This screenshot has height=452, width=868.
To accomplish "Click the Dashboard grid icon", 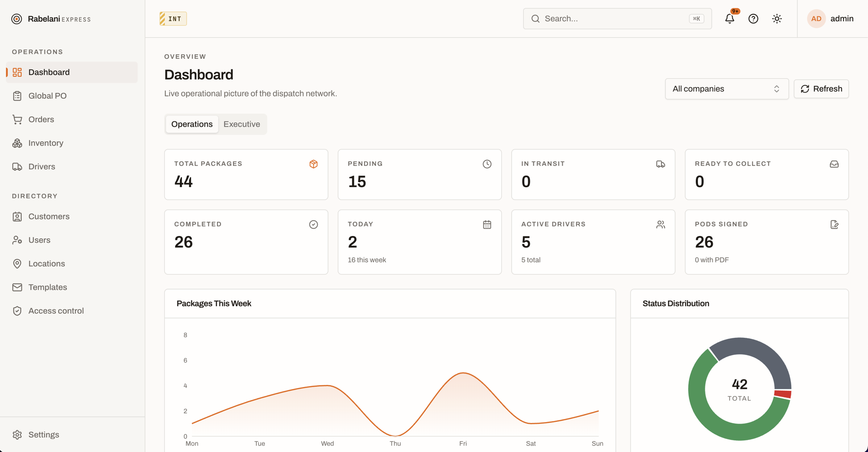I will pyautogui.click(x=17, y=72).
